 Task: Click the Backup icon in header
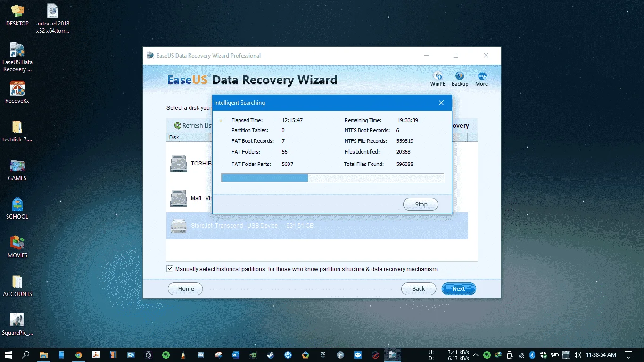[x=460, y=76]
